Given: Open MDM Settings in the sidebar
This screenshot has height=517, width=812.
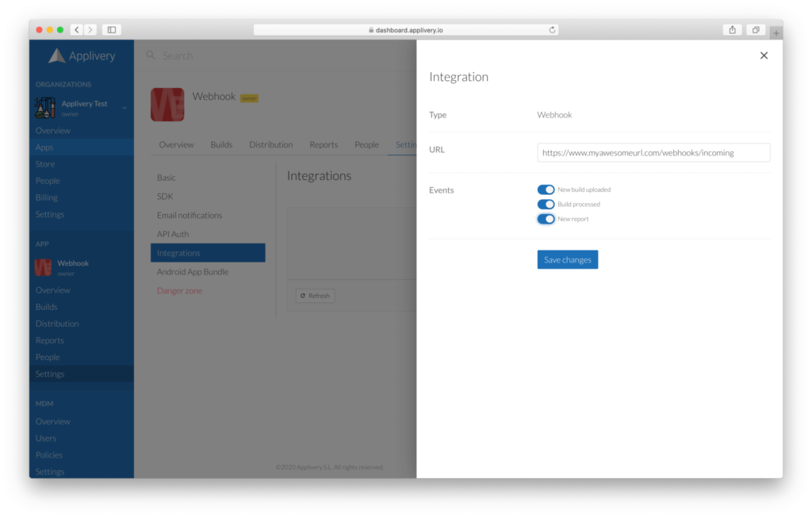Looking at the screenshot, I should [82, 472].
